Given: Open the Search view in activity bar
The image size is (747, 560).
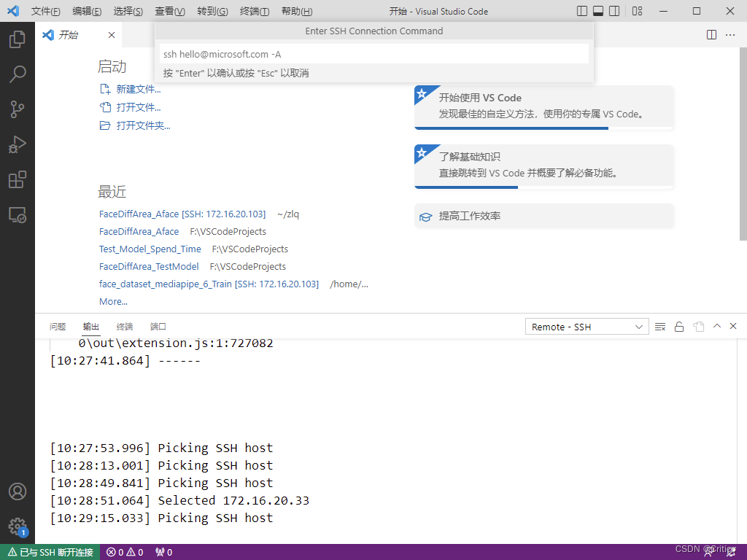Looking at the screenshot, I should 18,74.
